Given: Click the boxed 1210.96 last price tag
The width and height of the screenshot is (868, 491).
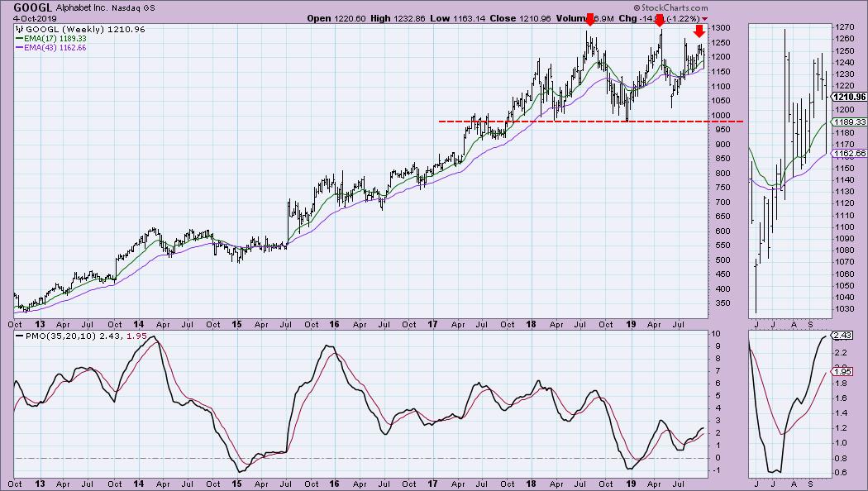Looking at the screenshot, I should [850, 97].
